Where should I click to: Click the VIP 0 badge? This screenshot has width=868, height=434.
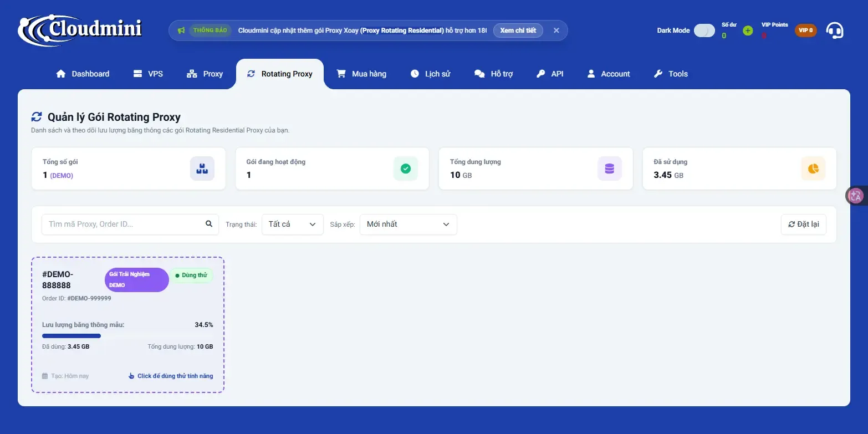(x=806, y=30)
